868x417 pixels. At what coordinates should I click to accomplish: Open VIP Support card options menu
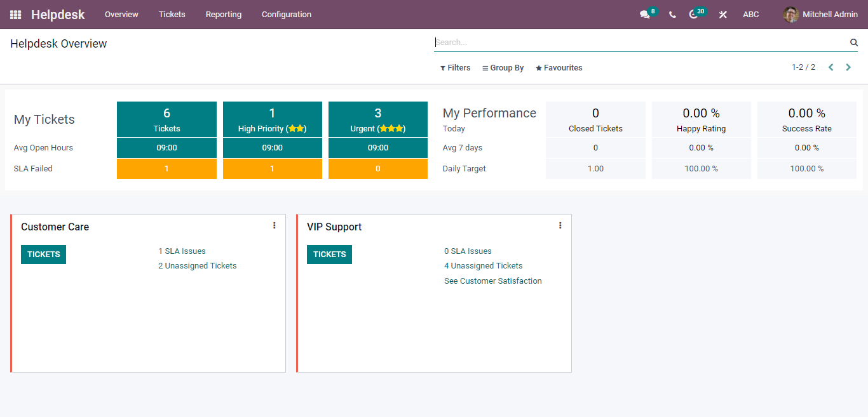(x=560, y=225)
